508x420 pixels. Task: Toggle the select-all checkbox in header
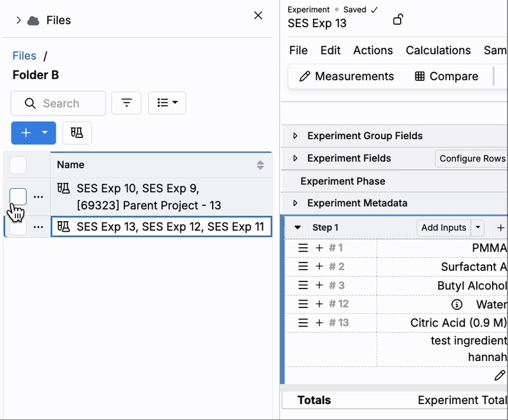18,165
